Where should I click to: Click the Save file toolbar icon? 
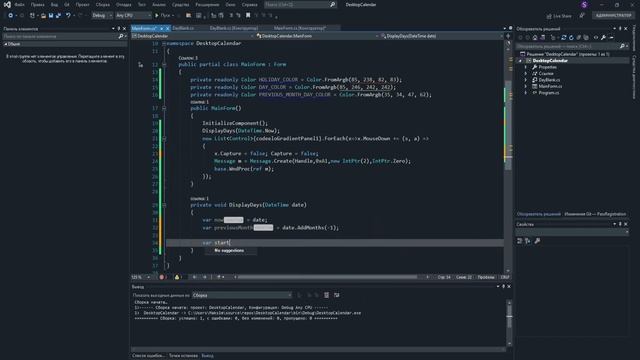(x=51, y=16)
